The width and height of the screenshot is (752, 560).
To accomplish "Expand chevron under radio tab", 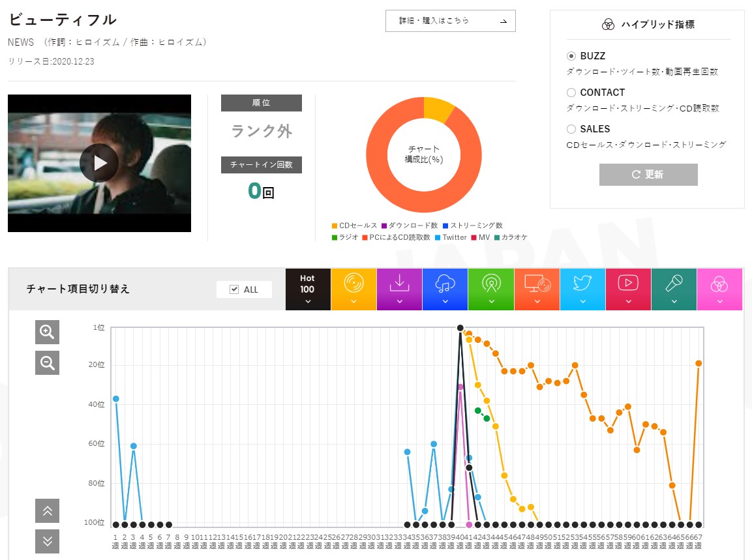I will 491,302.
